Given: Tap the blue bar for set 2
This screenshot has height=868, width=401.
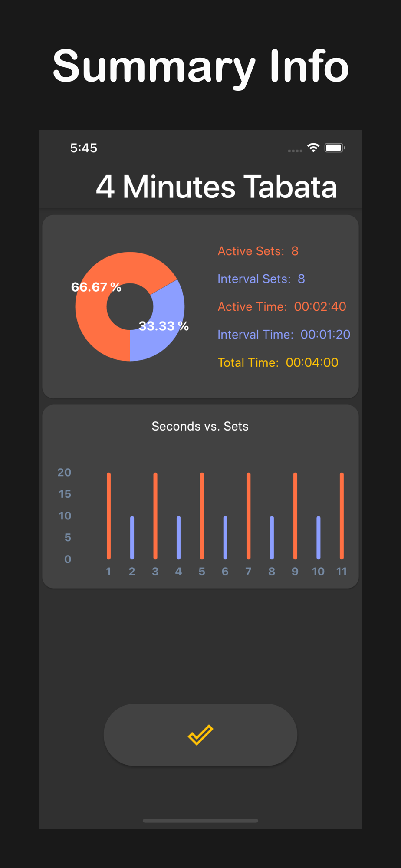Looking at the screenshot, I should (132, 537).
